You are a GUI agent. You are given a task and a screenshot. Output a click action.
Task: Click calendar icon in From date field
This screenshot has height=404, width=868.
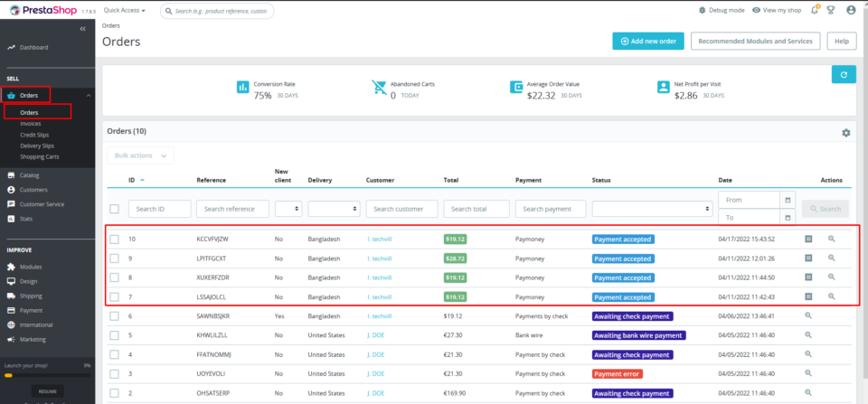[788, 200]
